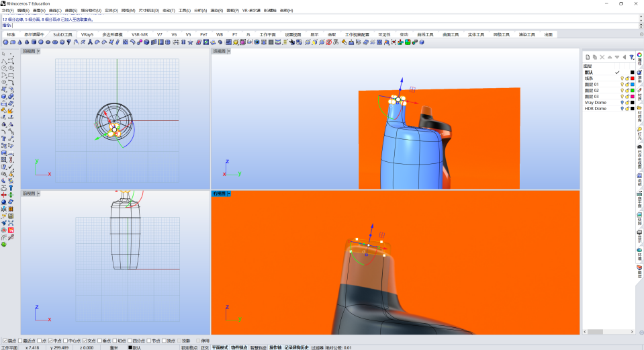Enable the 垂点 osnap checkbox
Screen dimensions: 644x350
click(100, 341)
